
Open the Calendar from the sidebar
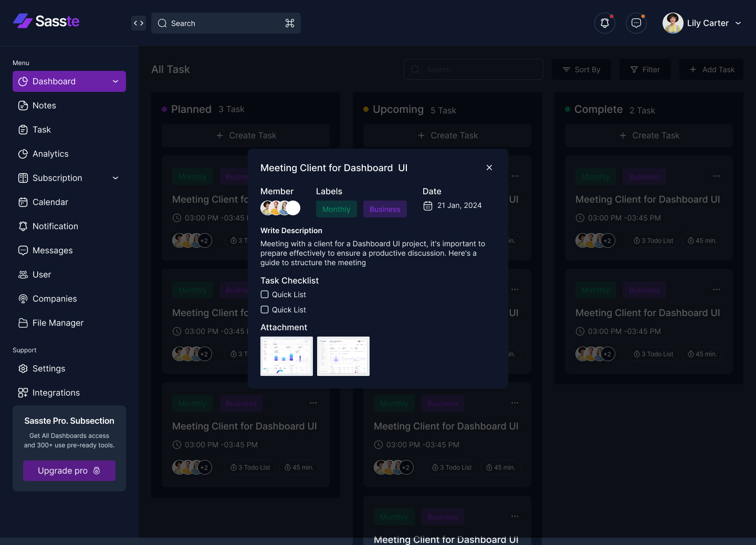coord(50,202)
